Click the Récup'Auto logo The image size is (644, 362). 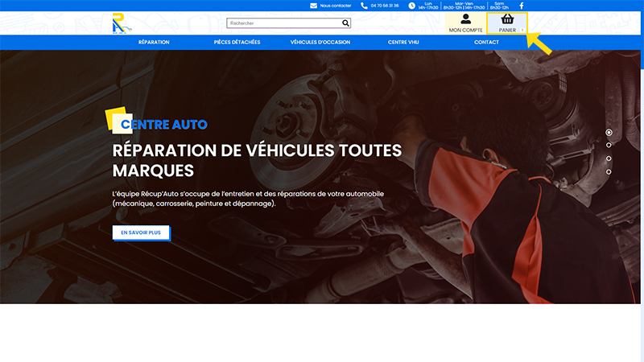122,23
